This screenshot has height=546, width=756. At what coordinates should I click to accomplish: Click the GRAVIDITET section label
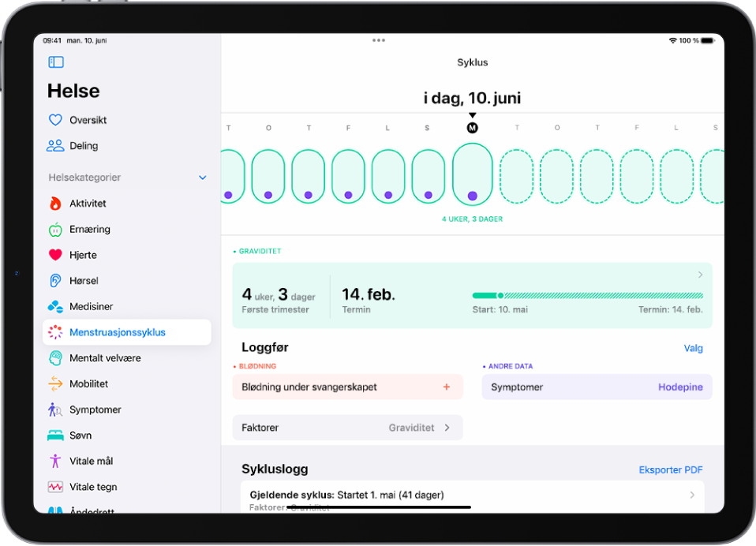pyautogui.click(x=260, y=251)
